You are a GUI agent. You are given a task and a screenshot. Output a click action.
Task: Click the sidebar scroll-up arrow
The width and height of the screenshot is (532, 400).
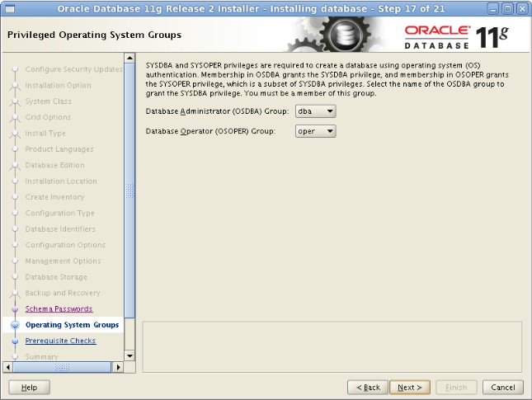(129, 58)
